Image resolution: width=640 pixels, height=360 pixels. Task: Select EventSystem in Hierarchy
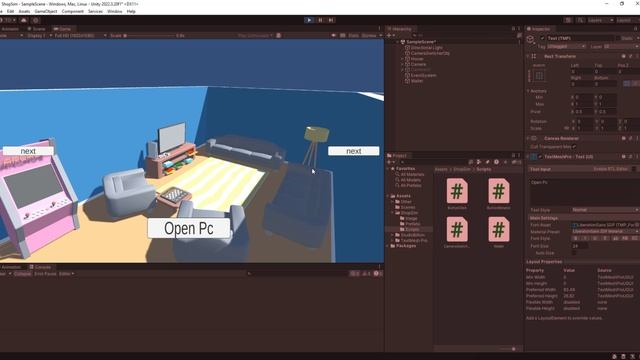(423, 76)
